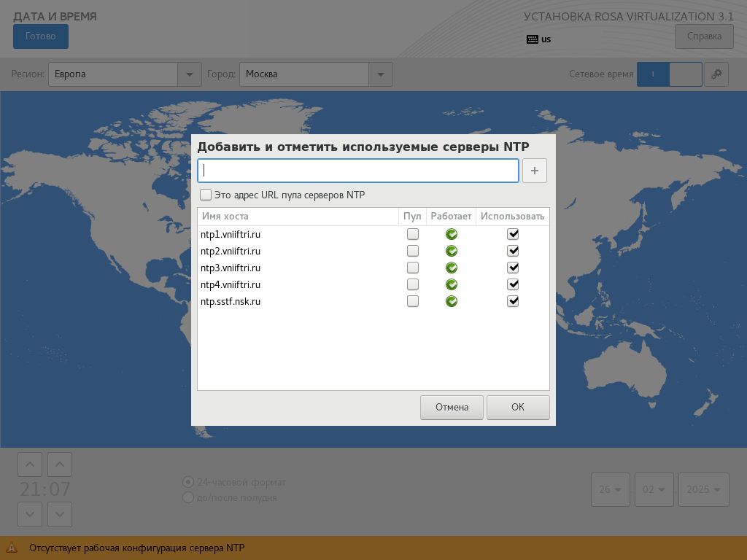Click the us keyboard layout indicator

[538, 39]
